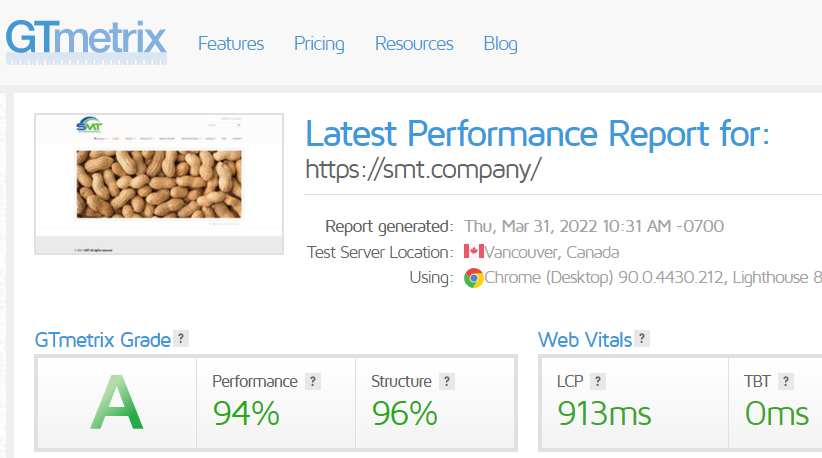Open the LCP help icon
This screenshot has width=822, height=458.
598,381
